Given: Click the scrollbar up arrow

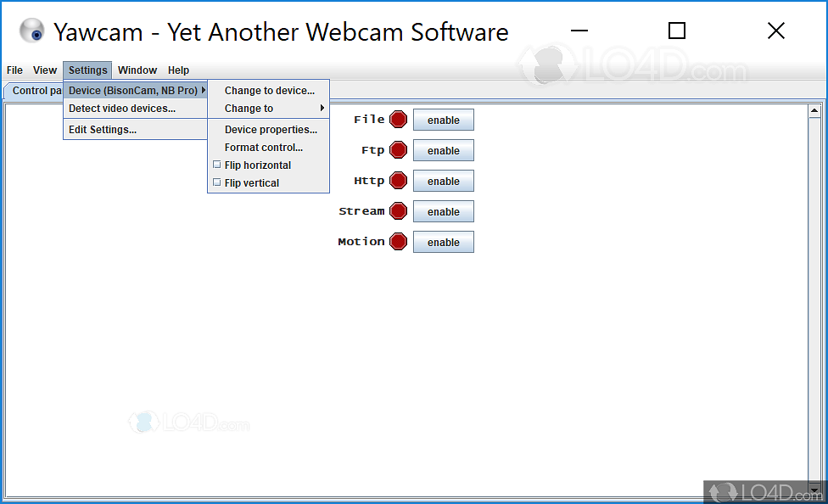Looking at the screenshot, I should pos(814,111).
